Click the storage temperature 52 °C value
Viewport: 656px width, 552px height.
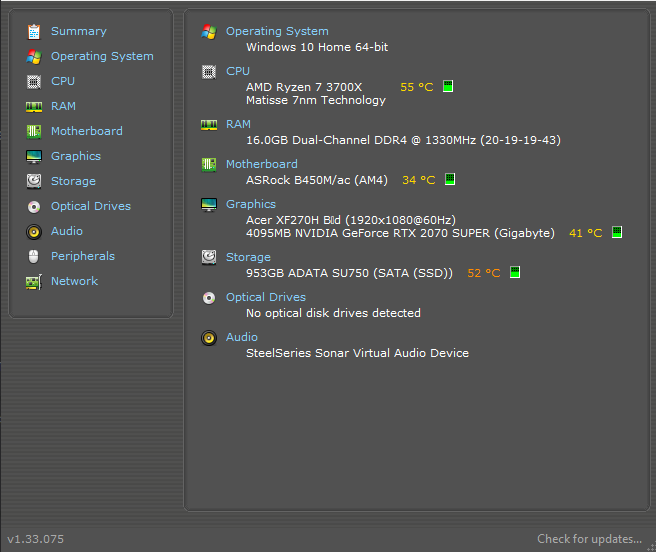click(x=484, y=273)
